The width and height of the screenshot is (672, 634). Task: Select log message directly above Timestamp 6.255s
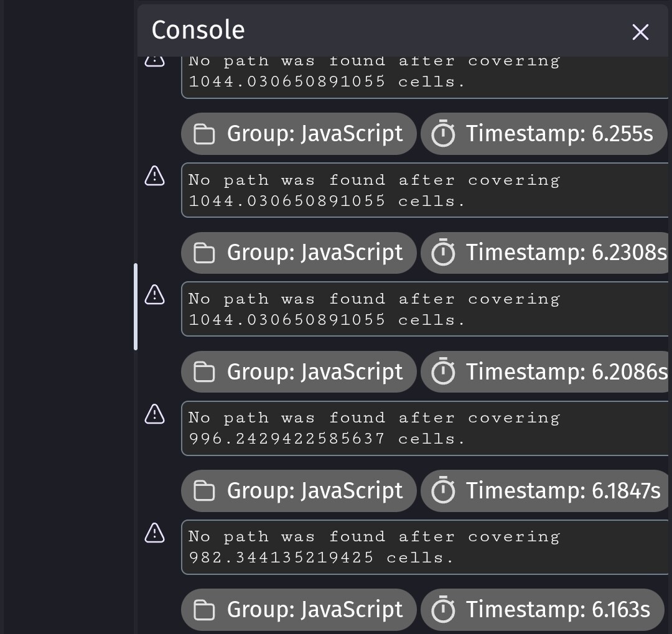click(423, 76)
